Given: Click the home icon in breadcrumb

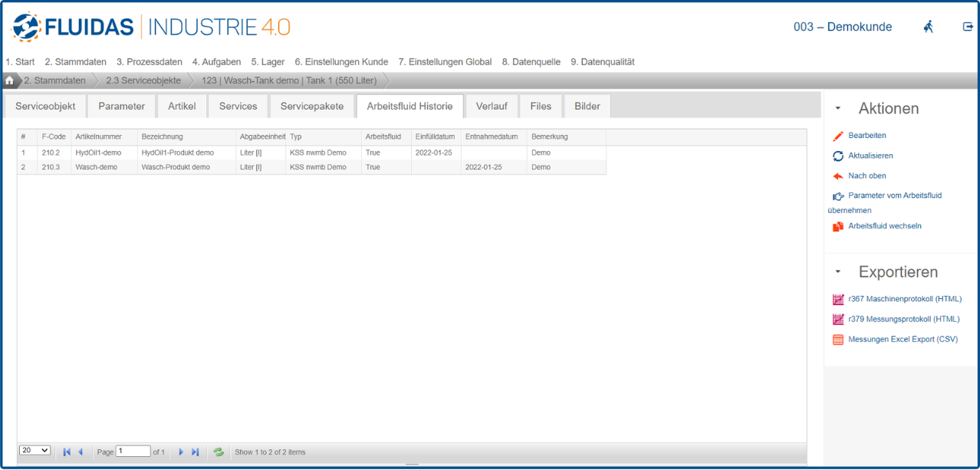Looking at the screenshot, I should pos(10,81).
